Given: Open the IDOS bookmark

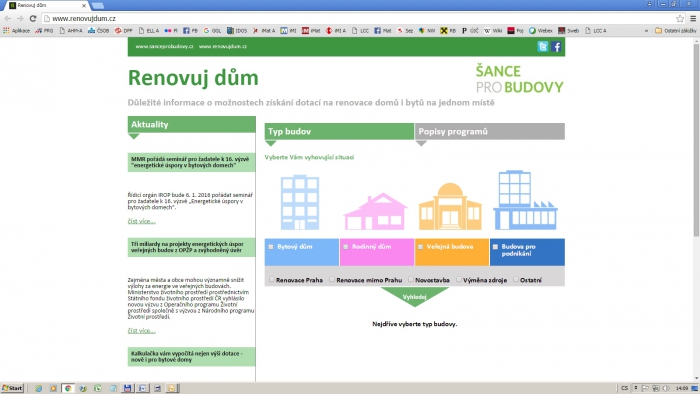Looking at the screenshot, I should tap(237, 31).
